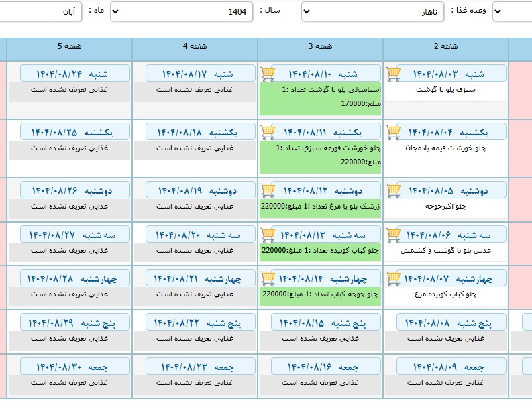Click cart icon for سه شنبه 1404/08/13
Image resolution: width=532 pixels, height=409 pixels.
click(268, 234)
